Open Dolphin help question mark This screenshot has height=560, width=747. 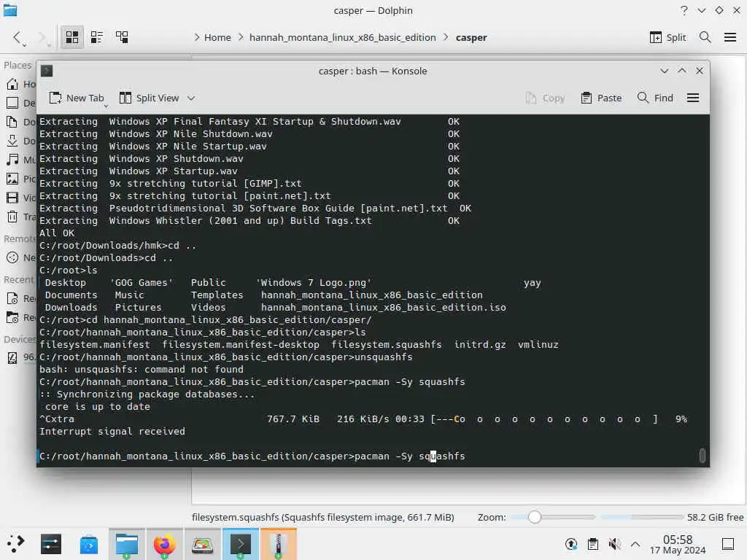[684, 10]
